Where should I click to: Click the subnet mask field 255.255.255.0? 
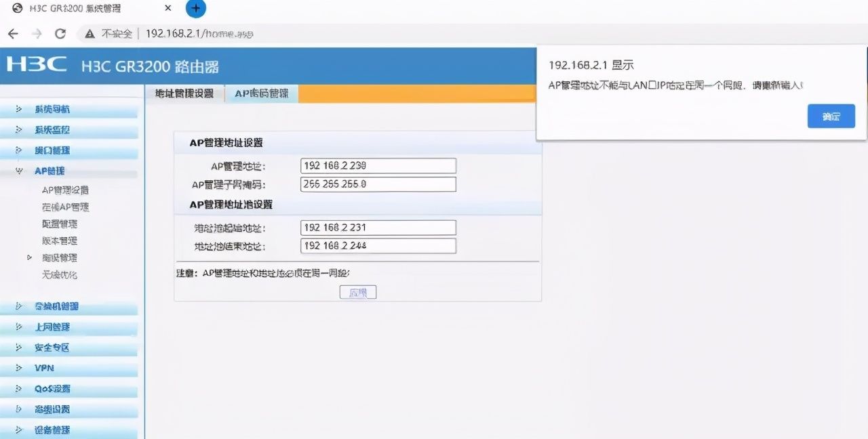[x=378, y=184]
